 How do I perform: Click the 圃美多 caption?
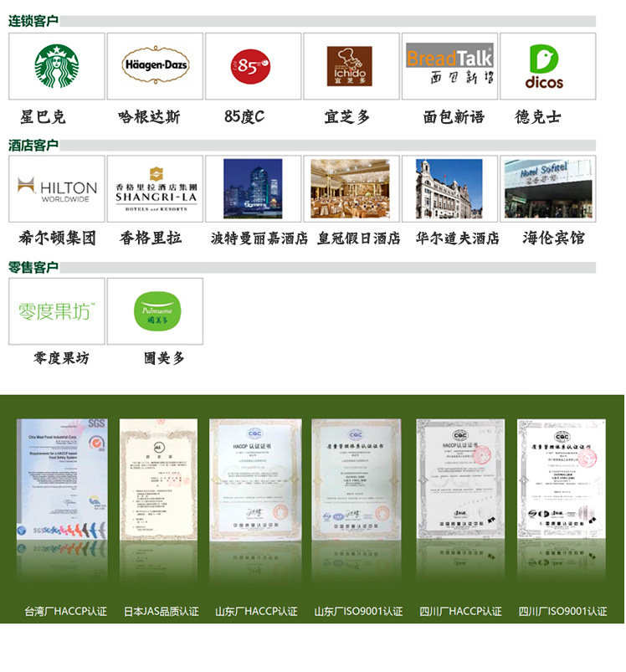[164, 357]
